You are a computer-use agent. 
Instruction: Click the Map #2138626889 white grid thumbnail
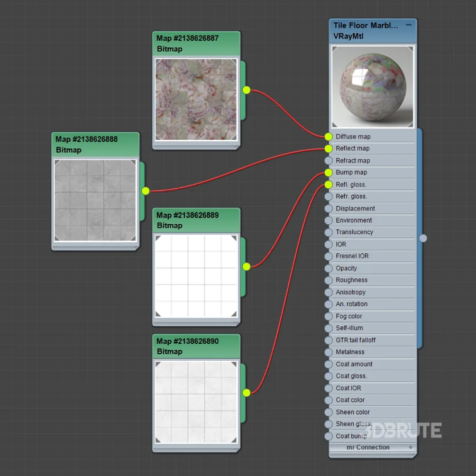(196, 276)
